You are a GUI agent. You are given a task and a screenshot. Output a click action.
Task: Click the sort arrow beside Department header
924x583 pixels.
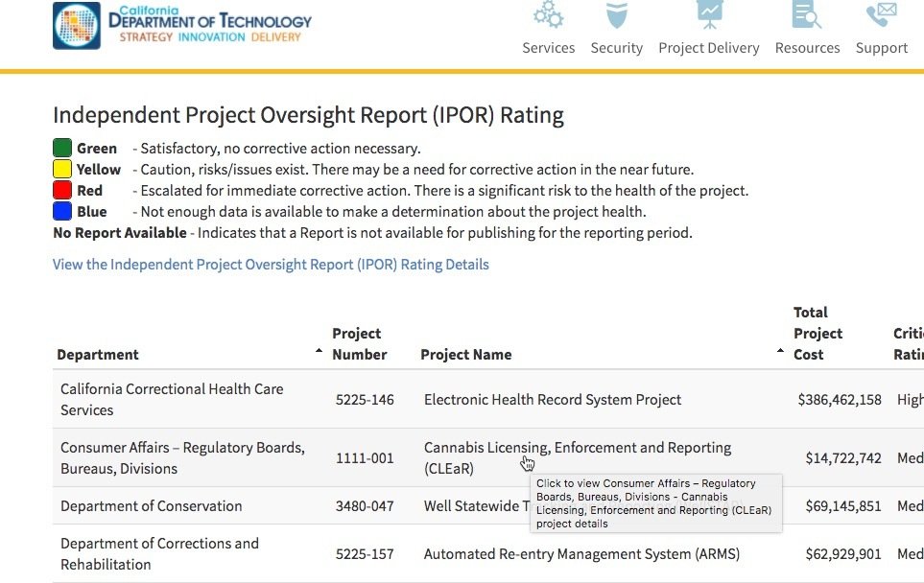[319, 350]
